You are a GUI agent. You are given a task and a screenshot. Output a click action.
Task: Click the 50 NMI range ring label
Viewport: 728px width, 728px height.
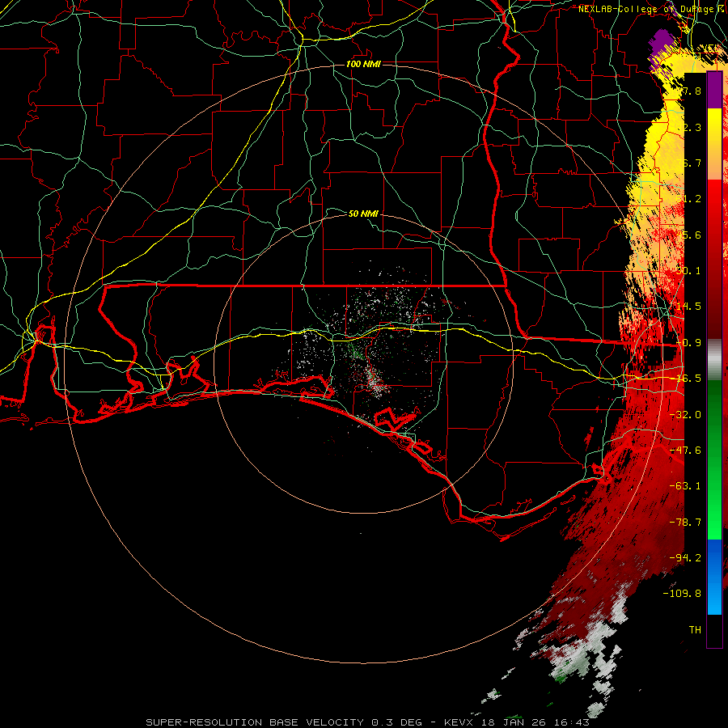coord(363,214)
